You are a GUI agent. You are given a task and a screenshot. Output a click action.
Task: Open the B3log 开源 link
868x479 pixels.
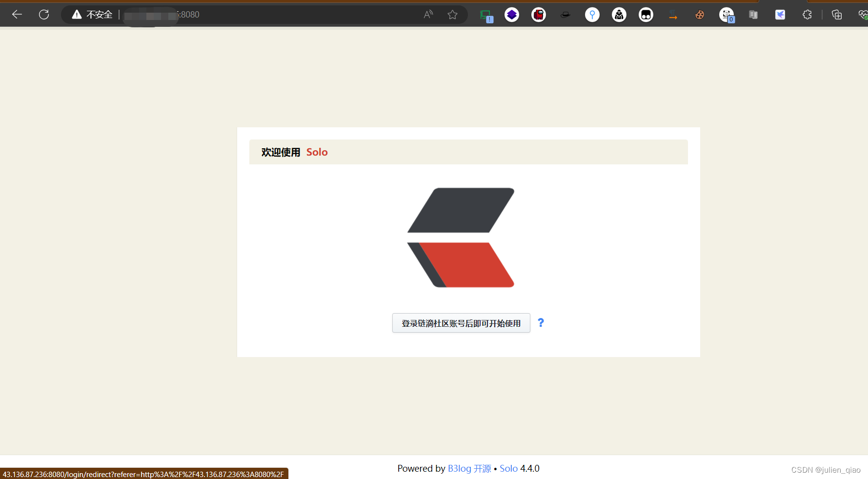click(x=469, y=468)
